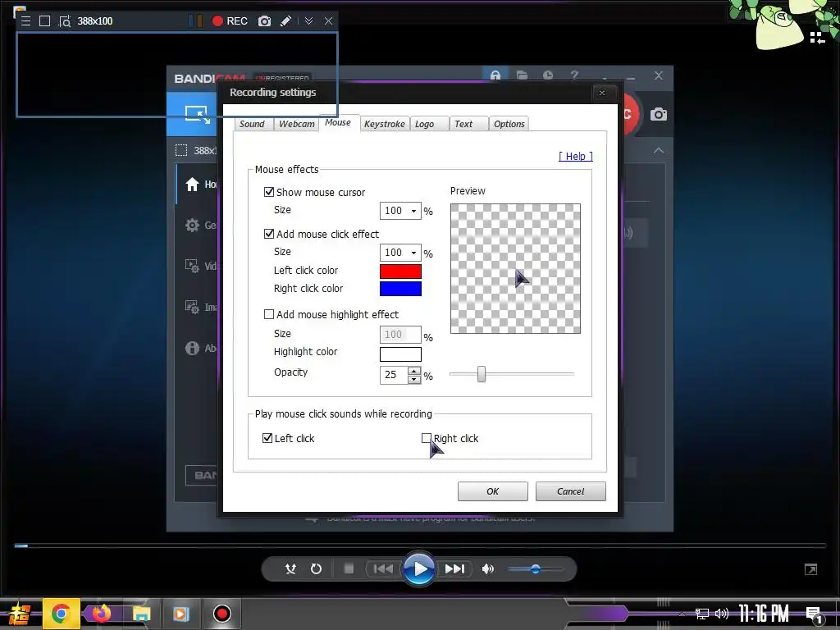The width and height of the screenshot is (840, 630).
Task: Click the mouse preview checkerboard area
Action: coord(515,268)
